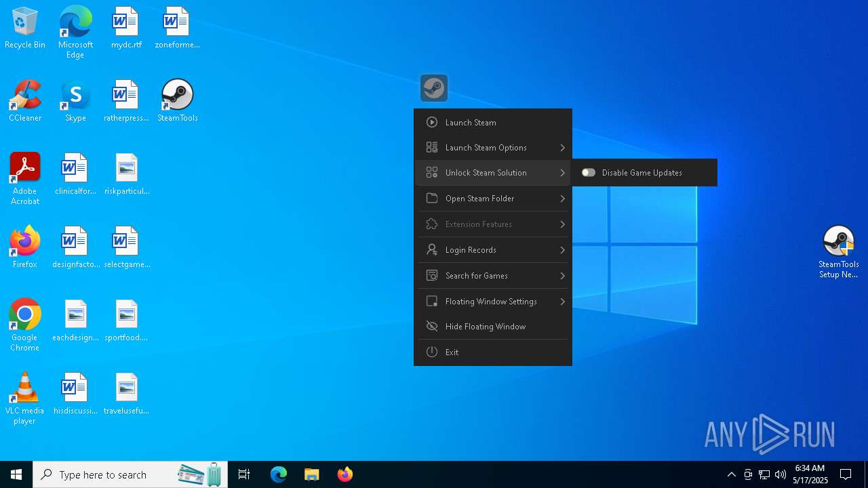Click the search icon beside Search for Games

coord(431,275)
